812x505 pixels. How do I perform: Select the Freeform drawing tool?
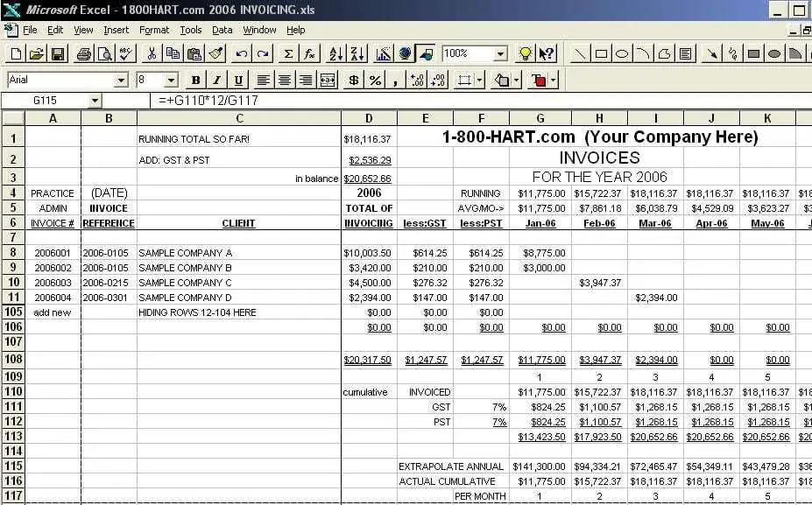tap(665, 53)
